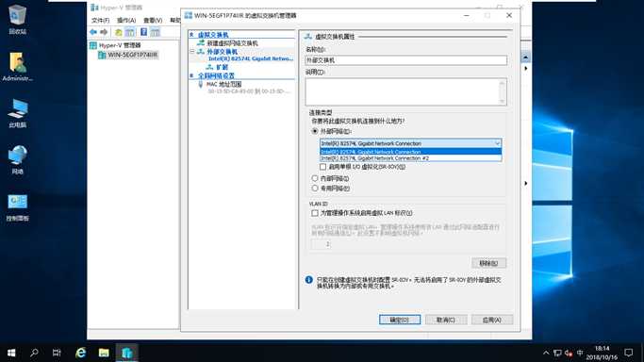This screenshot has height=362, width=644.
Task: Select the 专用网络 radio button
Action: pyautogui.click(x=315, y=188)
